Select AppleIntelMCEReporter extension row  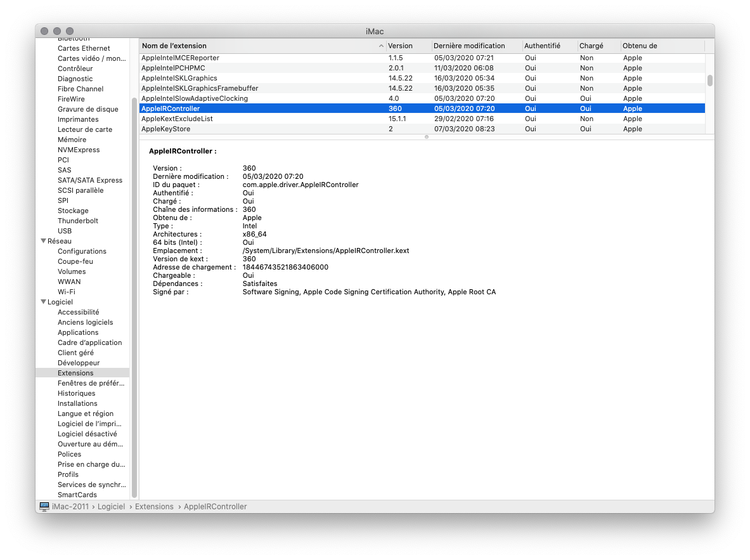(422, 58)
